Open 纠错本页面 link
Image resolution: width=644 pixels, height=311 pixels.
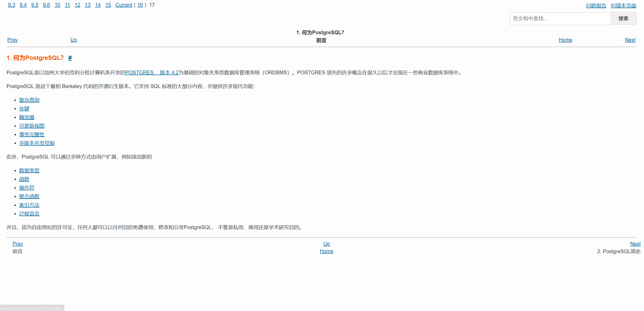coord(623,6)
